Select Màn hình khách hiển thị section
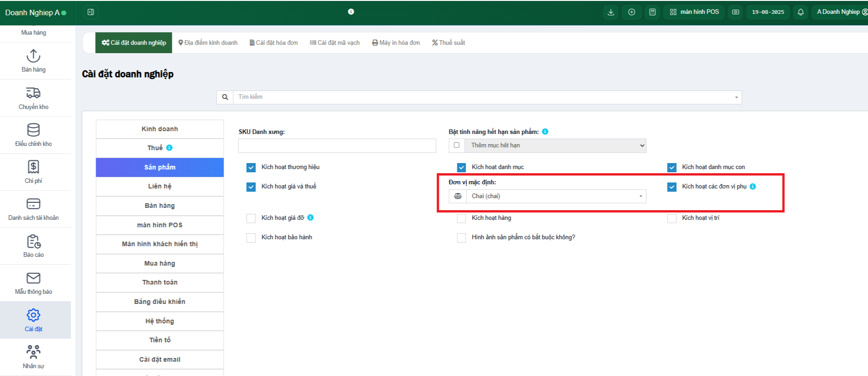Image resolution: width=868 pixels, height=376 pixels. click(x=160, y=244)
